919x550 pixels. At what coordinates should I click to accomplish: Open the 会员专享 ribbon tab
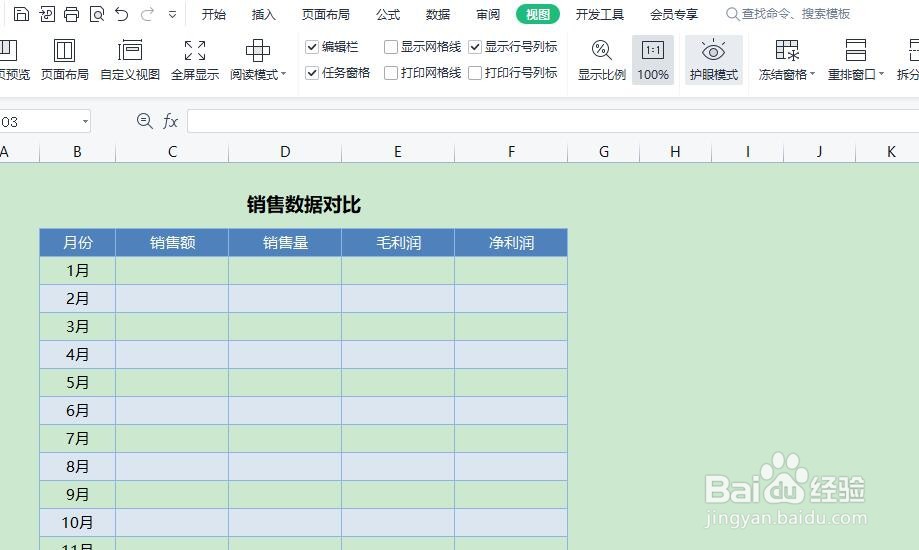pyautogui.click(x=673, y=14)
